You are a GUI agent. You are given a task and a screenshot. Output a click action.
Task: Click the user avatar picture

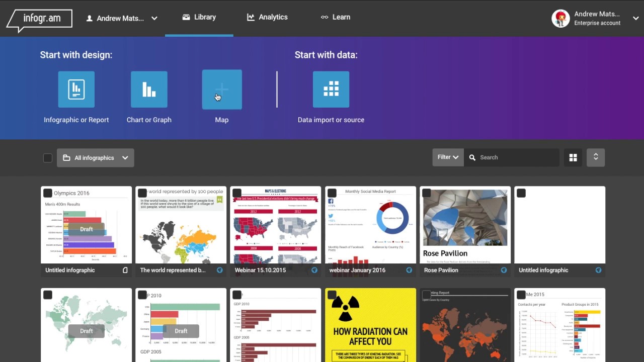click(560, 19)
